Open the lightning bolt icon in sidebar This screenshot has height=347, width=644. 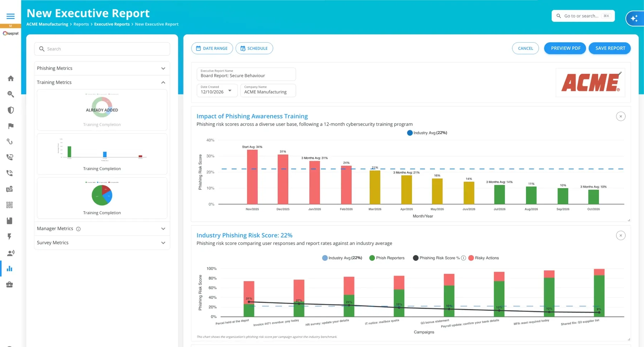coord(10,236)
